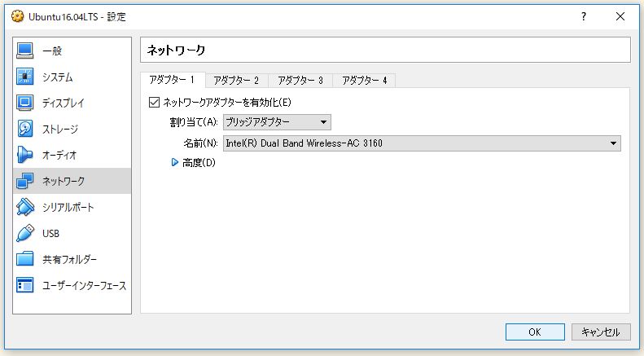The width and height of the screenshot is (644, 356).
Task: Open the 一般 (General) settings icon
Action: point(24,51)
